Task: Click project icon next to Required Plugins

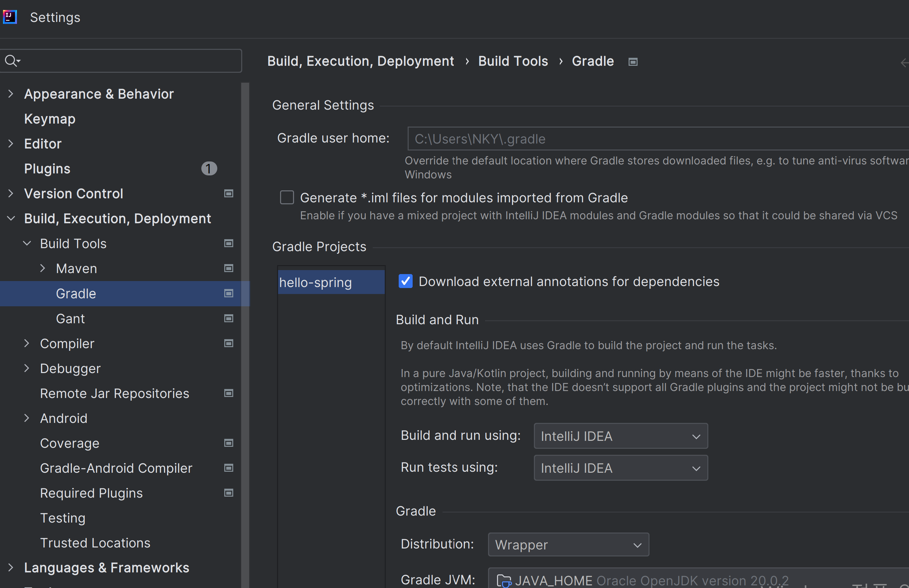Action: coord(229,493)
